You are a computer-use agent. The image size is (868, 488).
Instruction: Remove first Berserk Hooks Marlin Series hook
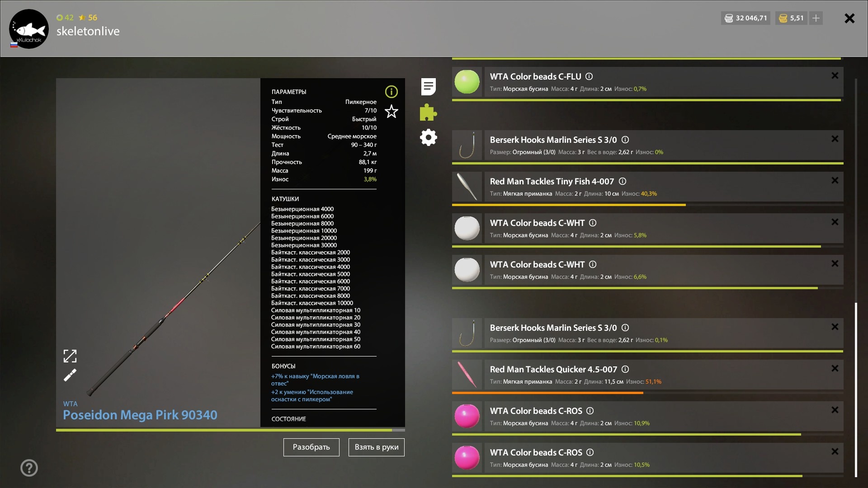click(835, 139)
